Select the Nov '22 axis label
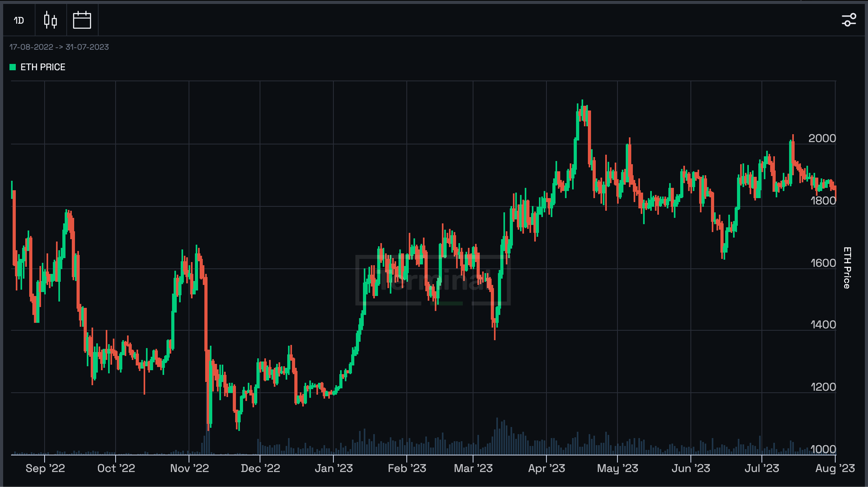The image size is (868, 487). (x=189, y=468)
